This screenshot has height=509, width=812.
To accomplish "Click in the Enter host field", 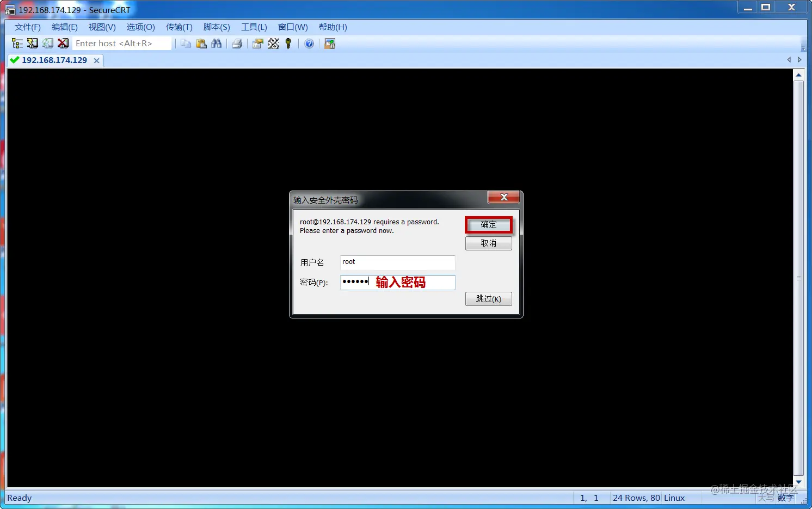I will [122, 44].
